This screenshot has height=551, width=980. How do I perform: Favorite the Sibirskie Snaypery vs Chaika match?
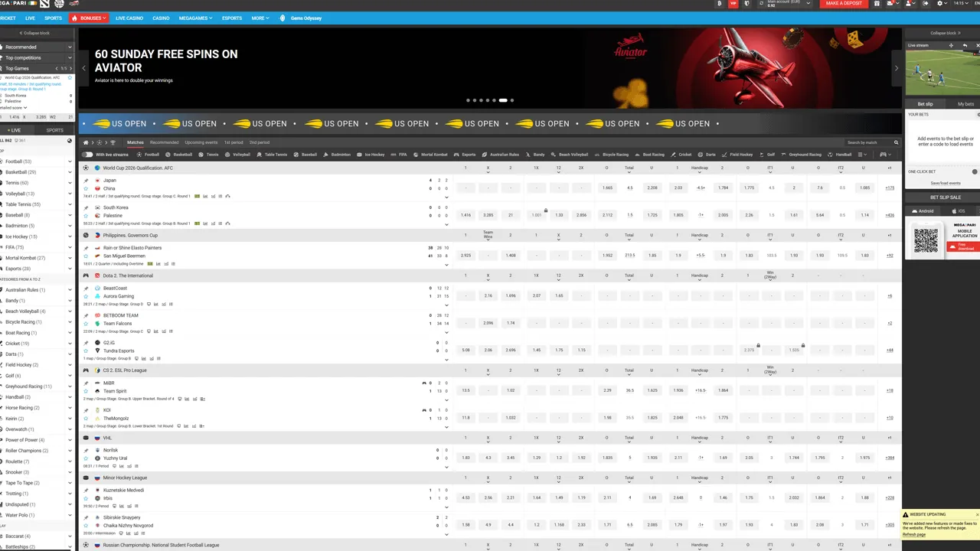pos(86,526)
